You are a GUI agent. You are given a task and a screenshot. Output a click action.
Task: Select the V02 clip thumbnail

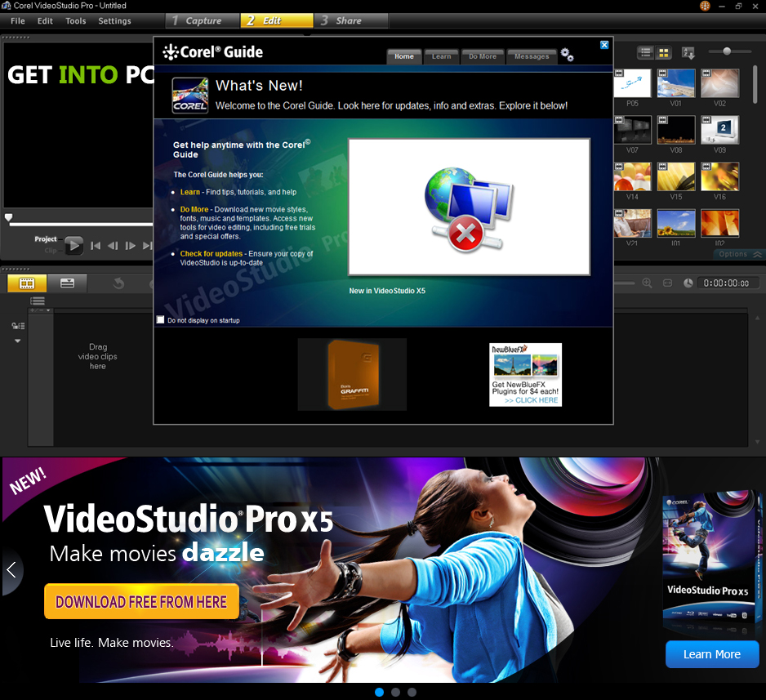(x=719, y=83)
